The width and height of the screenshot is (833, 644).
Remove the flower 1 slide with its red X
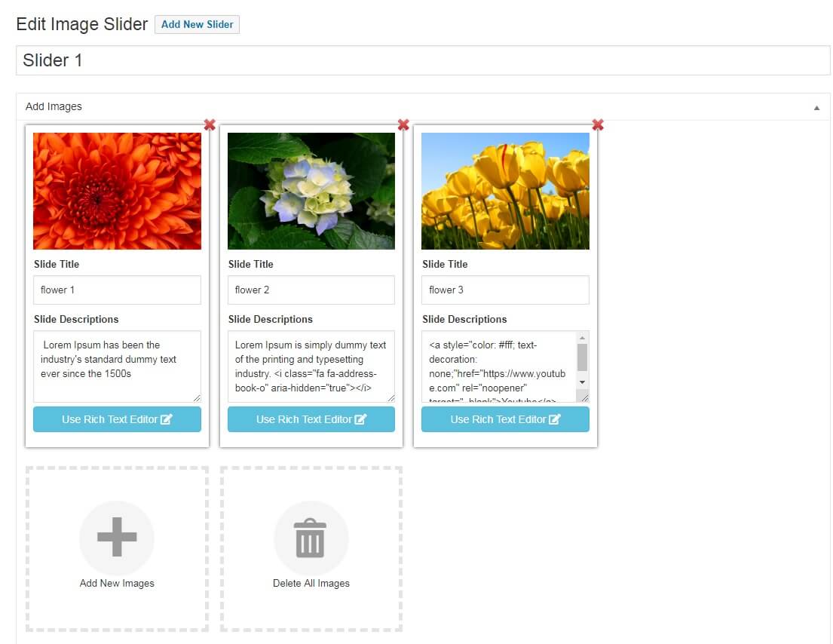(210, 125)
